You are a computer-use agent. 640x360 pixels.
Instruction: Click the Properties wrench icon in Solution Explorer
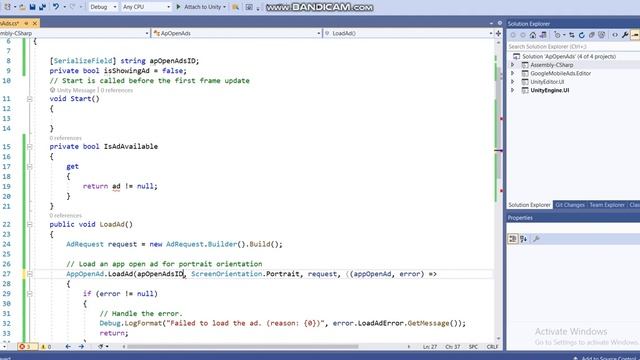click(625, 35)
